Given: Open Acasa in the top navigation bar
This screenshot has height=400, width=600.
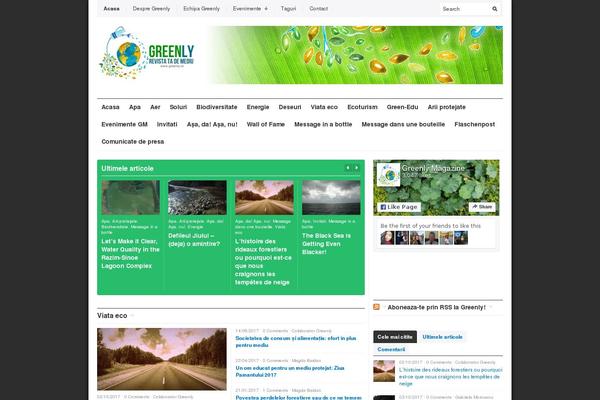Looking at the screenshot, I should pos(111,8).
